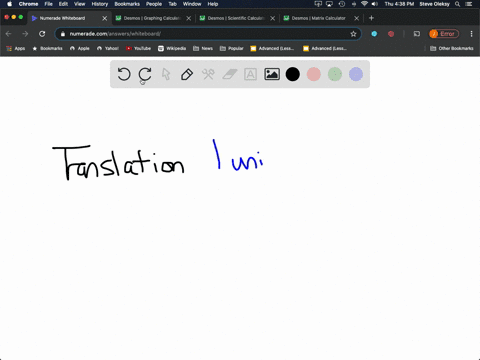Open the red stop-sign extension icon
The width and height of the screenshot is (480, 360).
coord(391,34)
